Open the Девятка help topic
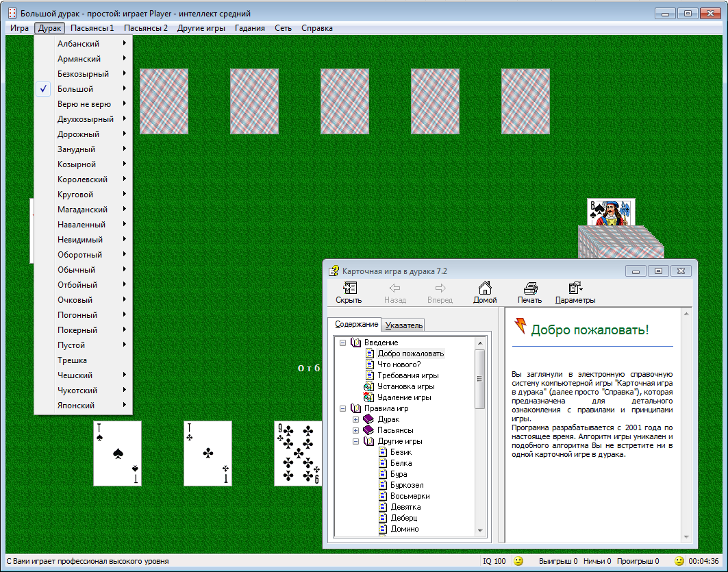 (405, 507)
